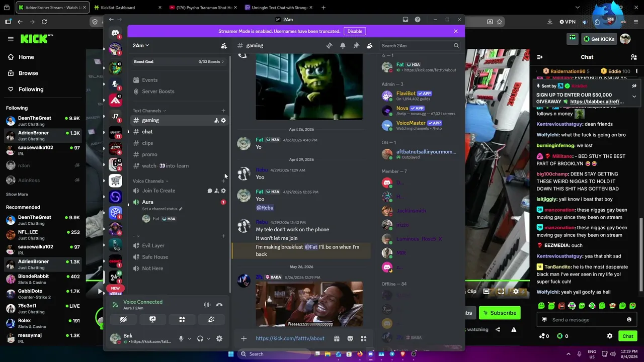Show pinned messages in gaming channel

356,46
